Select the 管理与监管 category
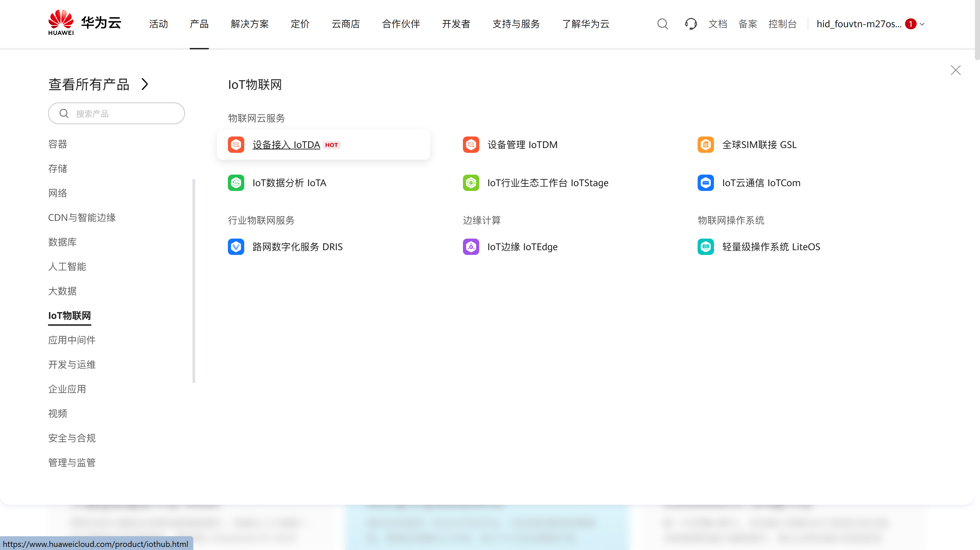The width and height of the screenshot is (980, 550). [72, 462]
